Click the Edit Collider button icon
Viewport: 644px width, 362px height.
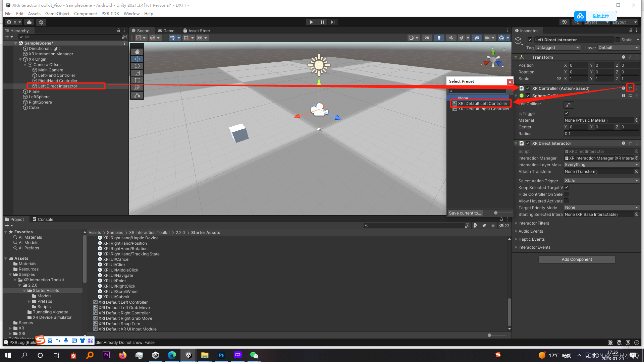(569, 105)
